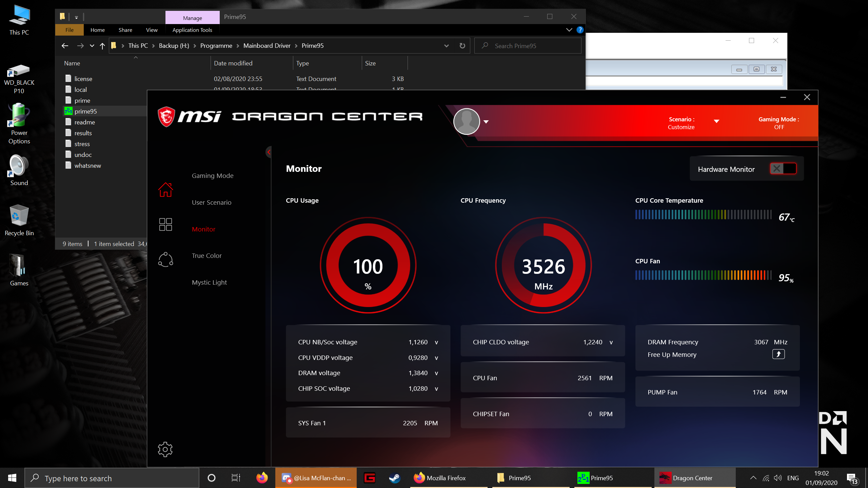Click the Free Up Memory rocket icon
The height and width of the screenshot is (488, 868).
point(778,354)
